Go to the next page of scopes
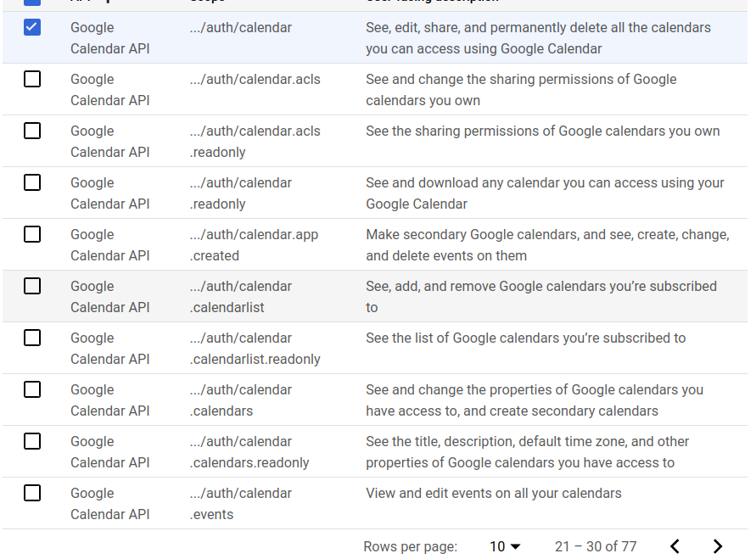Viewport: 756px width, 559px height. 718,546
